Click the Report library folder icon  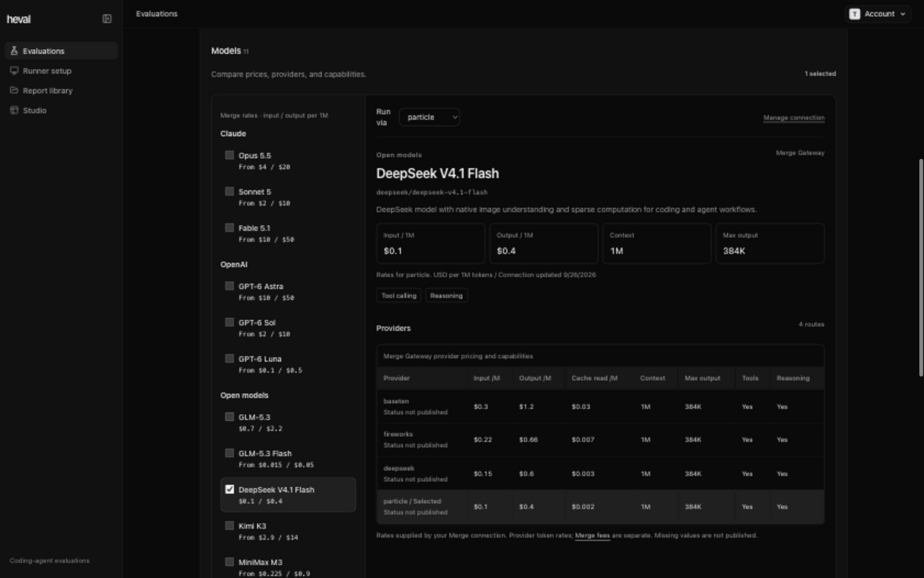coord(14,90)
